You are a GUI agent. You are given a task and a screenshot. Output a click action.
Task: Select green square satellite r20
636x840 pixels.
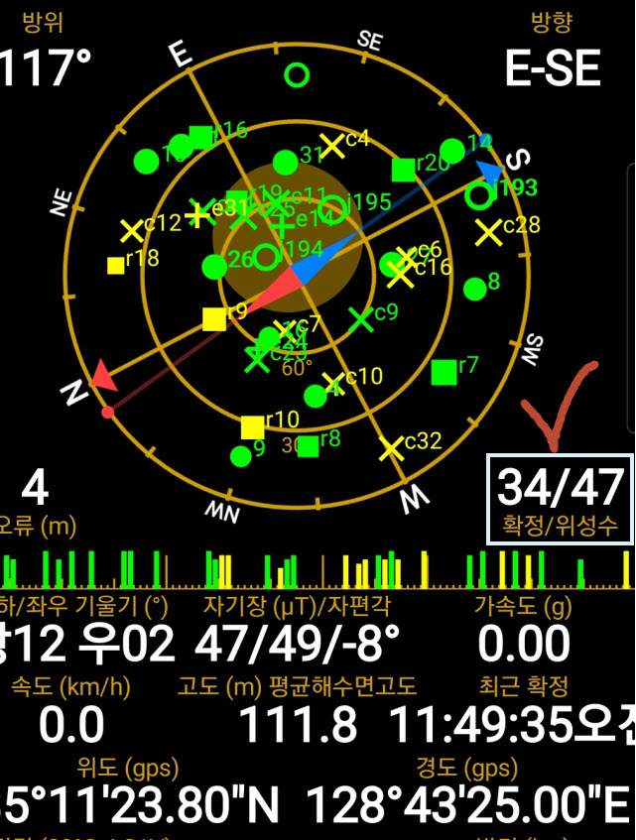[404, 171]
